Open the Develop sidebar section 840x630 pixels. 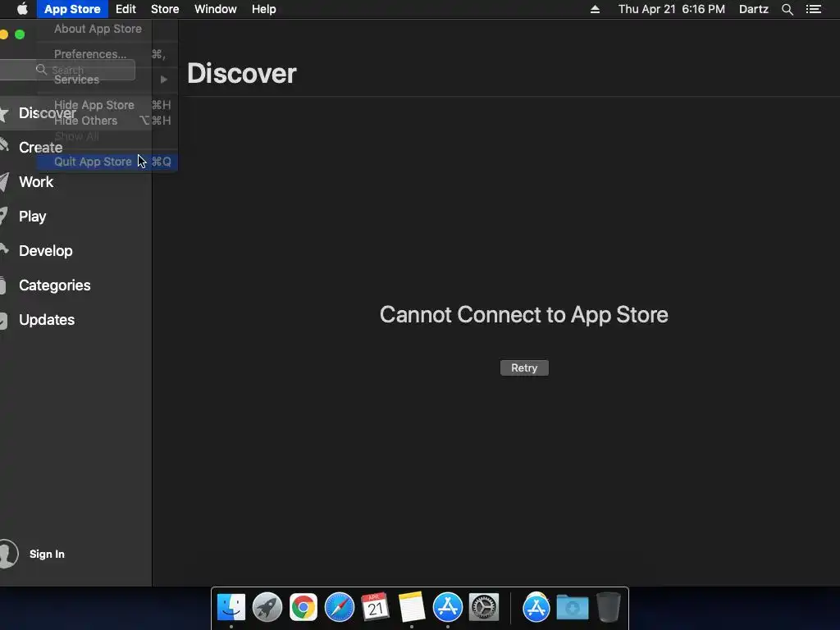(46, 251)
